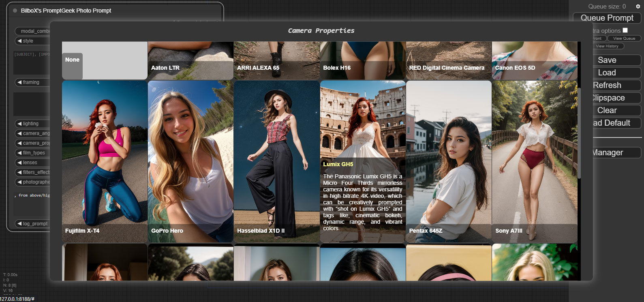Image resolution: width=644 pixels, height=302 pixels.
Task: Click the left arrow on the style widget
Action: 19,41
